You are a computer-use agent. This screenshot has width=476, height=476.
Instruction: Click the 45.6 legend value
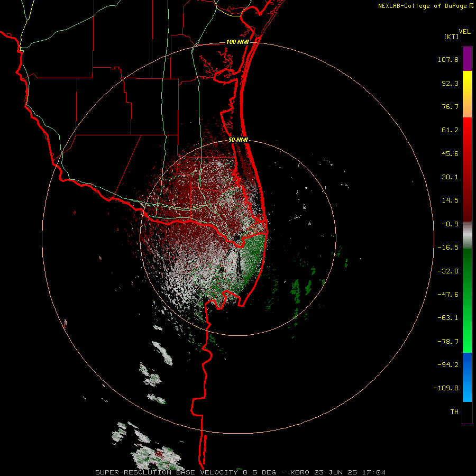(x=450, y=153)
